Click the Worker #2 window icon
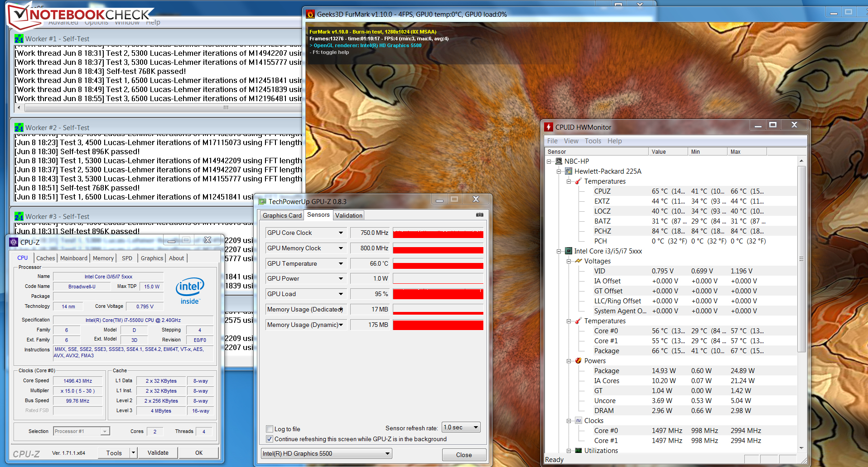 pyautogui.click(x=19, y=128)
